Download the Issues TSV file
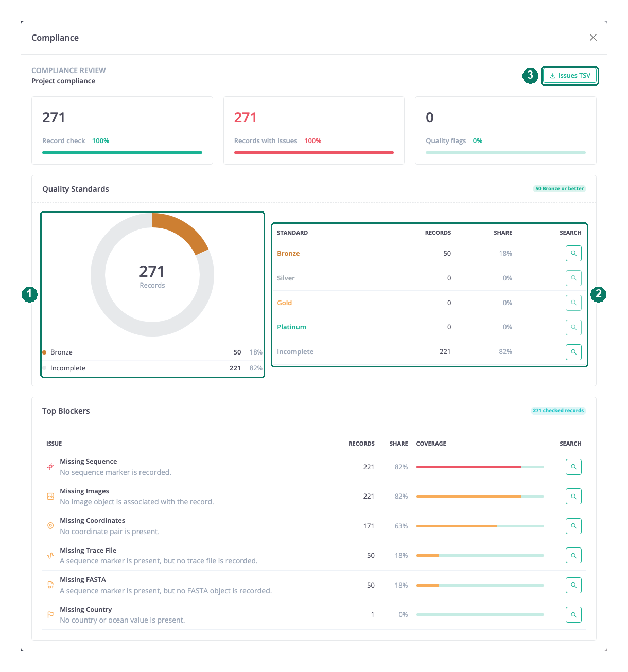This screenshot has width=628, height=672. coord(570,76)
